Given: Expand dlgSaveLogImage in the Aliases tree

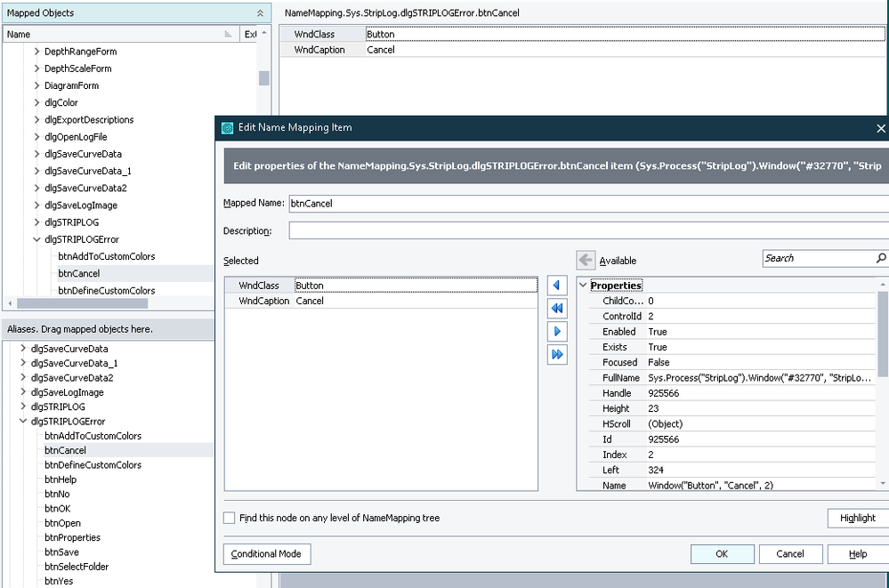Looking at the screenshot, I should (x=23, y=392).
